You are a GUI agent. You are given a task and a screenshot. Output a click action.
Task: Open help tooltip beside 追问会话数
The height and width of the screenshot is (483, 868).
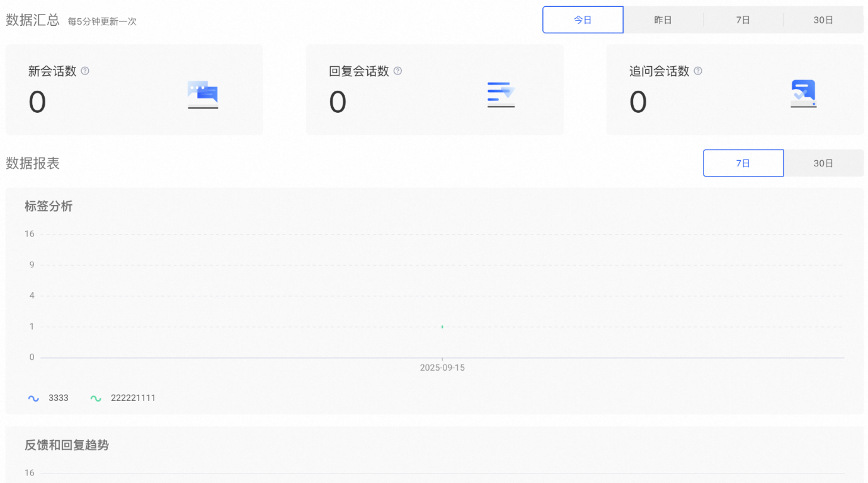(698, 71)
